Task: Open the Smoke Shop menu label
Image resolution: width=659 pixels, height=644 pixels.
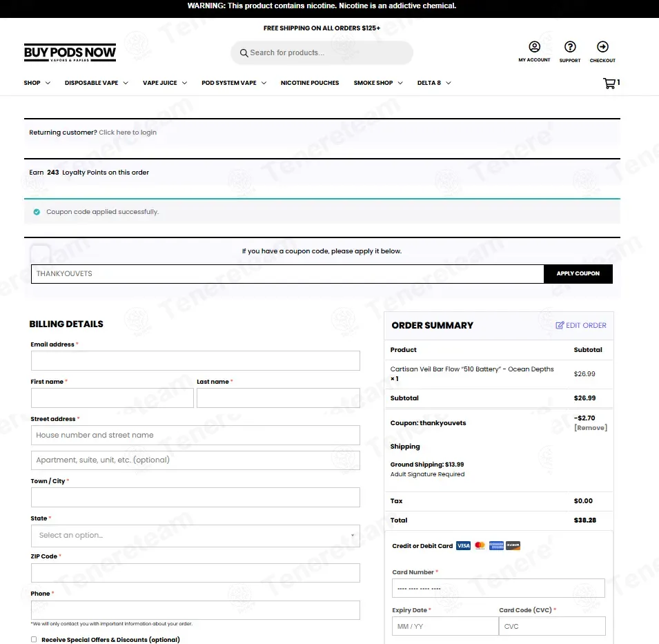Action: 373,83
